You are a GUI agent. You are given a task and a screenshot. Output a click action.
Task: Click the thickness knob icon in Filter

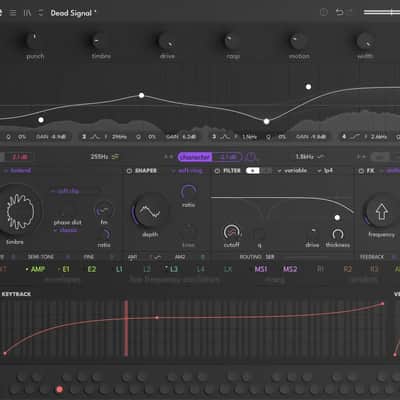click(x=337, y=234)
